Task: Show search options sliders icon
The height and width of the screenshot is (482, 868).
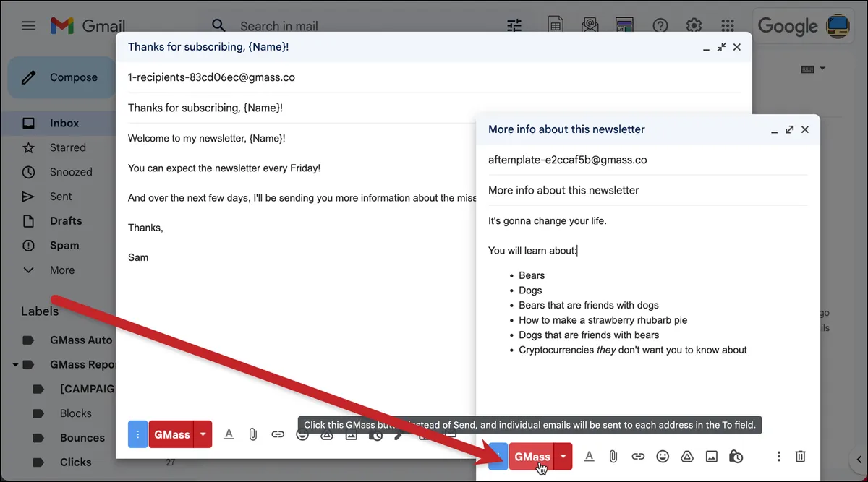Action: 514,26
